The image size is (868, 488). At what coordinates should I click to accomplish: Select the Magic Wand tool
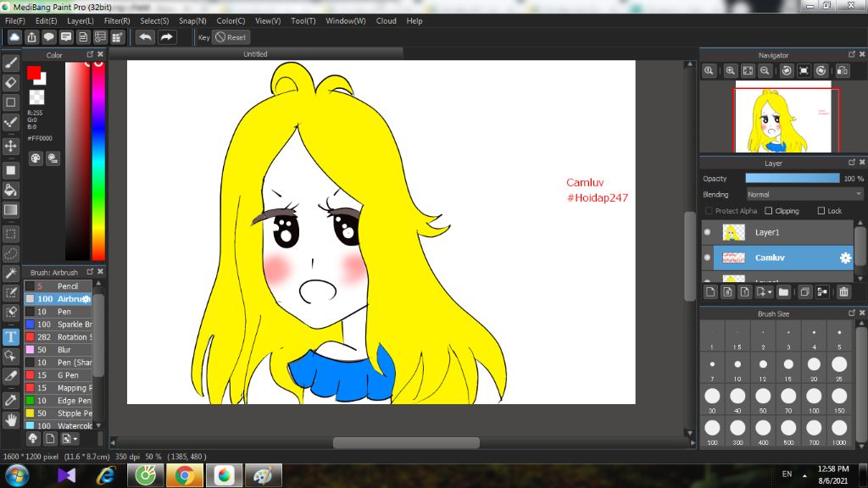10,273
